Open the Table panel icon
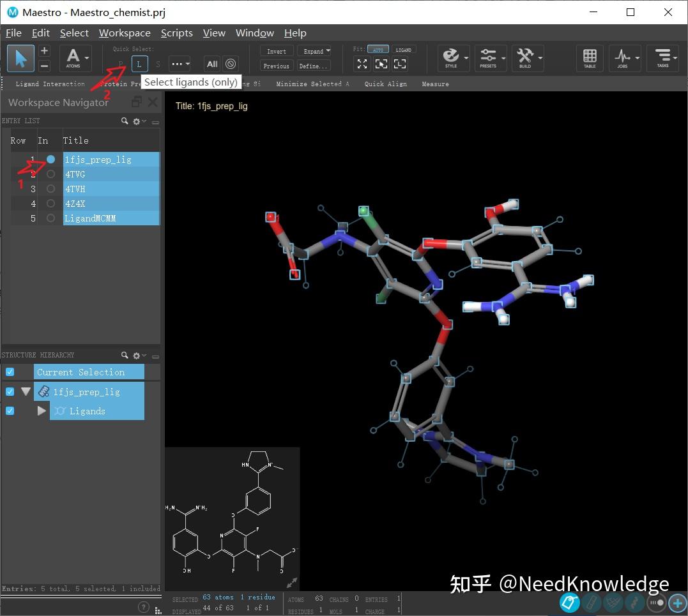 pos(589,57)
